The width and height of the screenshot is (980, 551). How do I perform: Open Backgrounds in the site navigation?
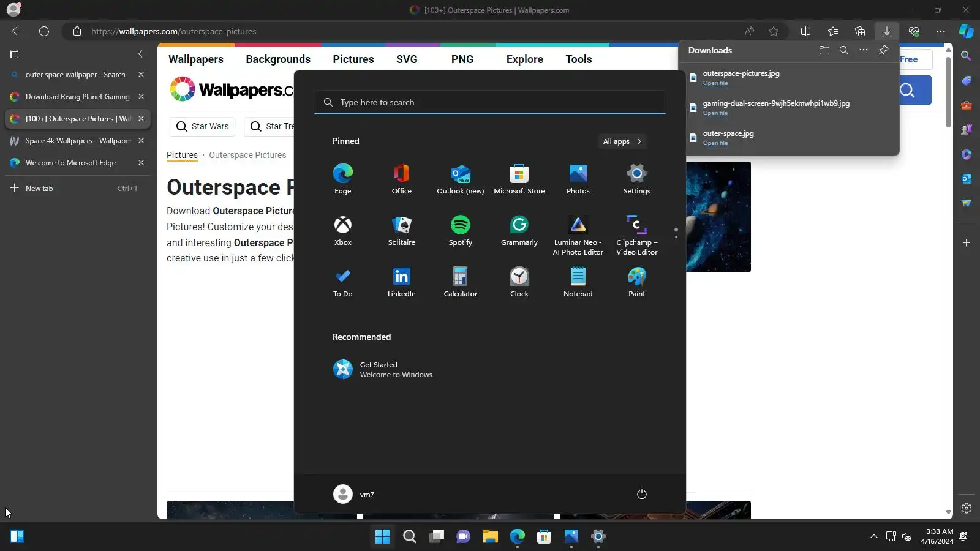[x=278, y=59]
